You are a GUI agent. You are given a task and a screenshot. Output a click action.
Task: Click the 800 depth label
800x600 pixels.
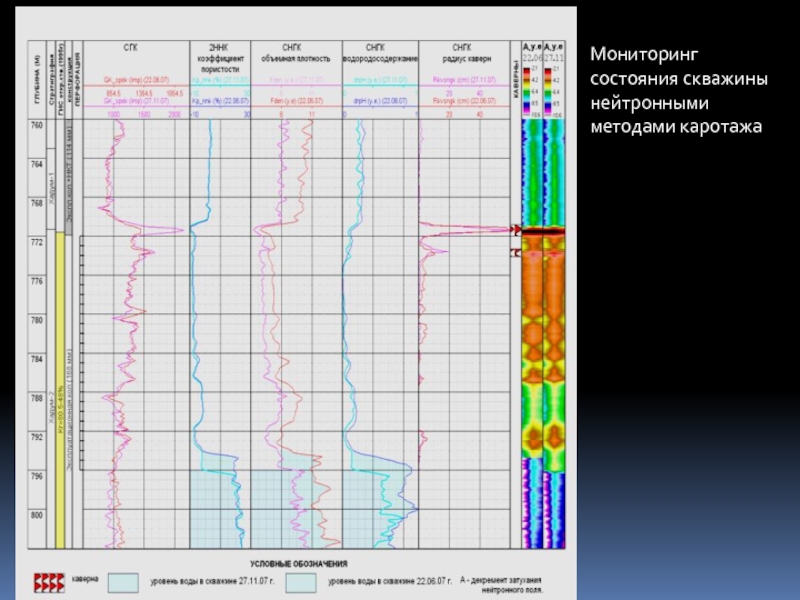[37, 516]
